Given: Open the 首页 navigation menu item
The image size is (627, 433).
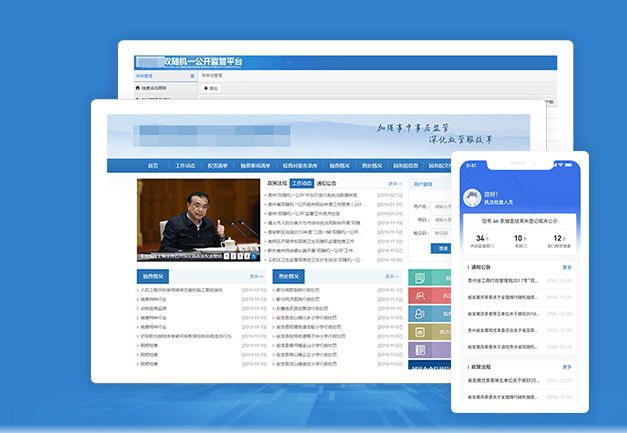Looking at the screenshot, I should click(x=152, y=166).
